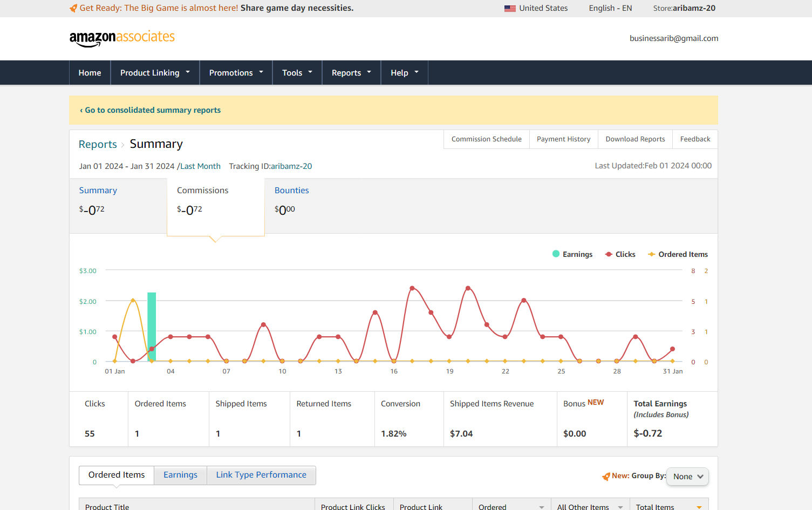This screenshot has width=812, height=510.
Task: Open the Reports dropdown menu
Action: (x=352, y=73)
